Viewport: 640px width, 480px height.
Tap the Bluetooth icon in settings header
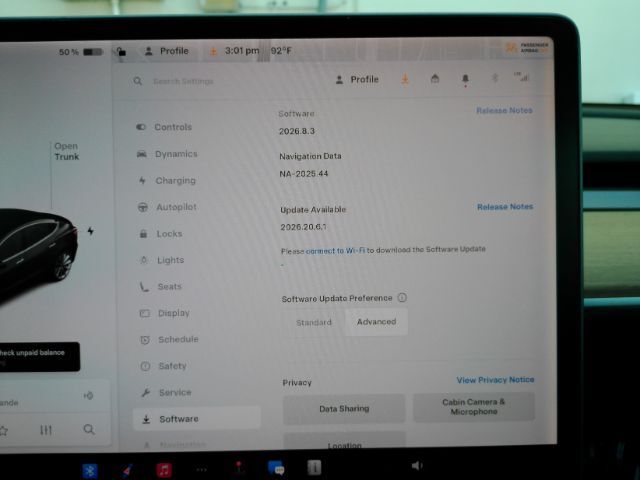[495, 78]
